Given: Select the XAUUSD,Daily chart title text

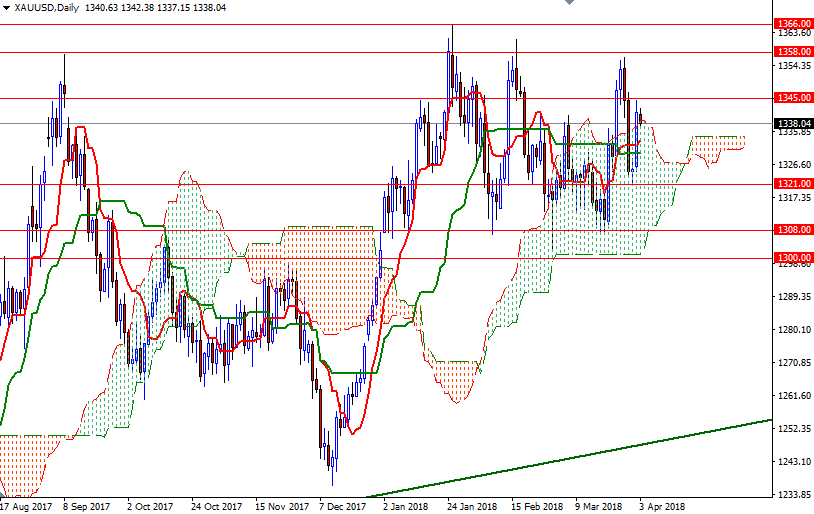Looking at the screenshot, I should [x=46, y=8].
